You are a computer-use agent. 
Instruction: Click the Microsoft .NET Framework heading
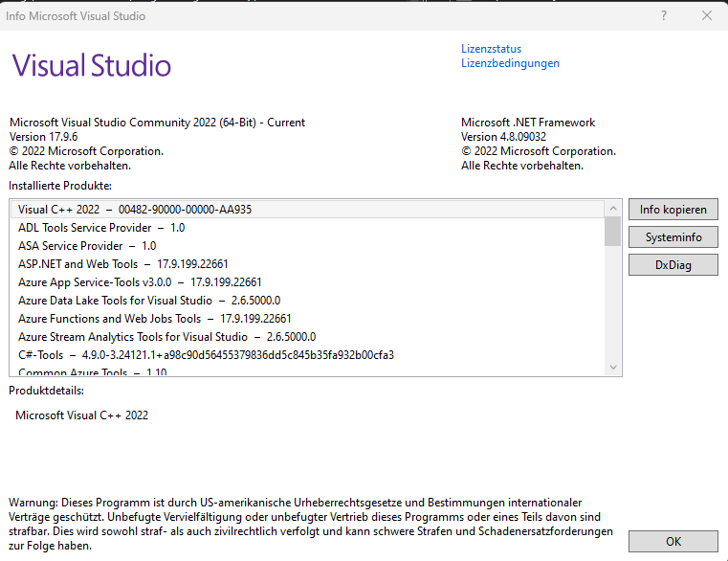tap(528, 123)
